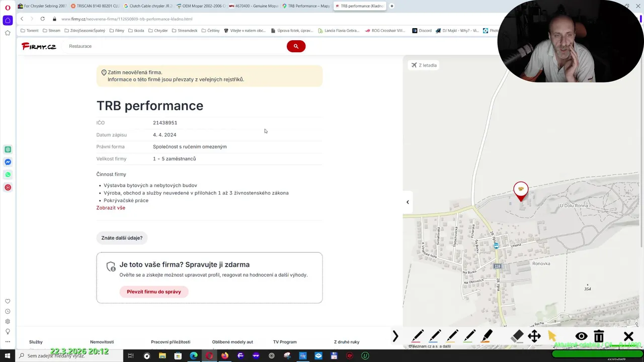Switch to TRB Performance Mapy tab
Image resolution: width=644 pixels, height=362 pixels.
click(x=307, y=6)
